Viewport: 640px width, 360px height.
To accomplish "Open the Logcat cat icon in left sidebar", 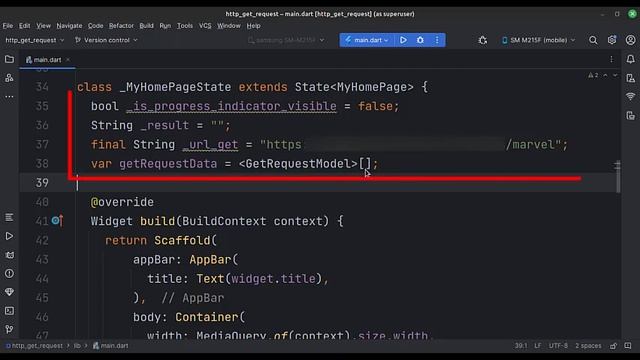I will [9, 255].
